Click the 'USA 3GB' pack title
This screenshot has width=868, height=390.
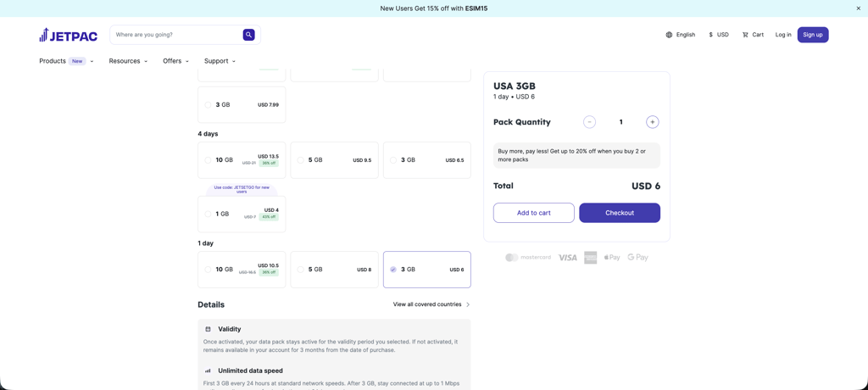(515, 86)
